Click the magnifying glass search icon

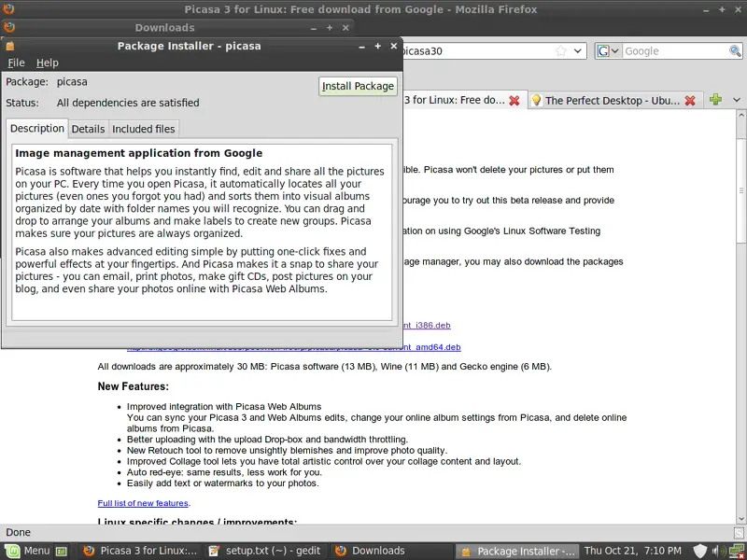tap(735, 51)
